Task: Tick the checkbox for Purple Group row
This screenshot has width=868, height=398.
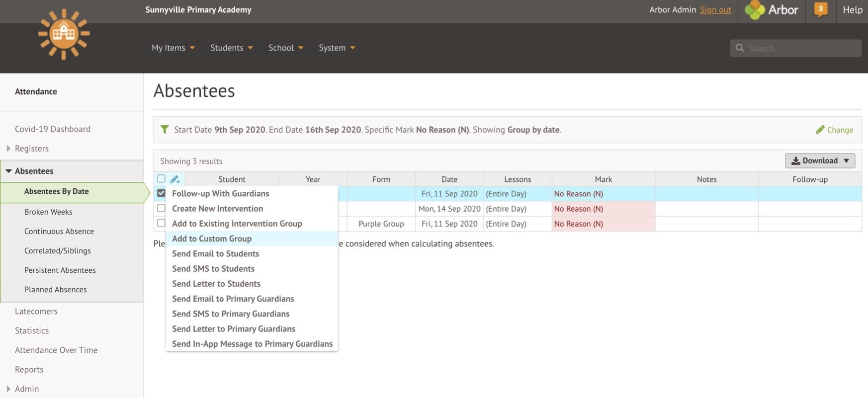Action: [x=161, y=223]
